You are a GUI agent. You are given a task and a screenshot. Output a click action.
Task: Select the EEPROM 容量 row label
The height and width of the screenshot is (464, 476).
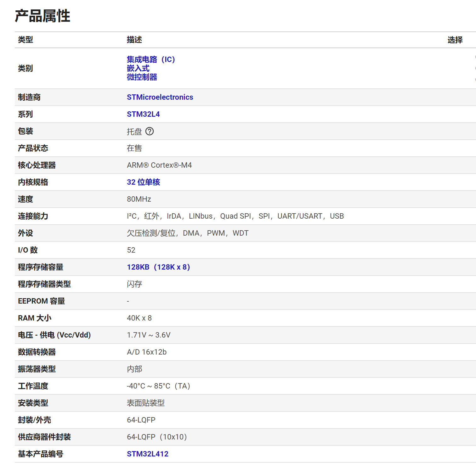click(x=42, y=301)
